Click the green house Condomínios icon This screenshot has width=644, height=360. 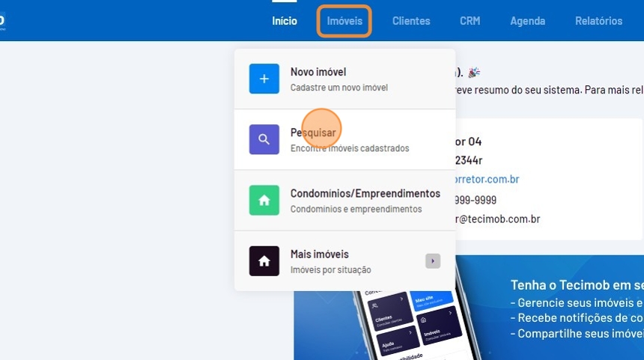[x=264, y=201]
